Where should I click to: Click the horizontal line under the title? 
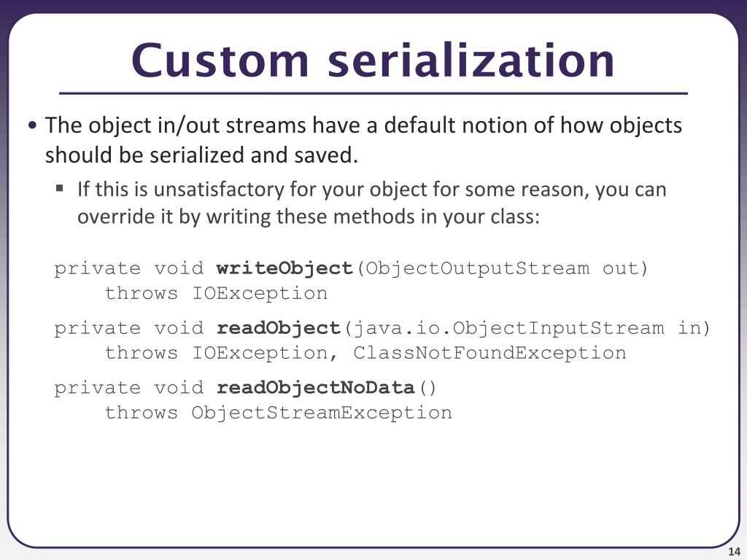(x=373, y=93)
